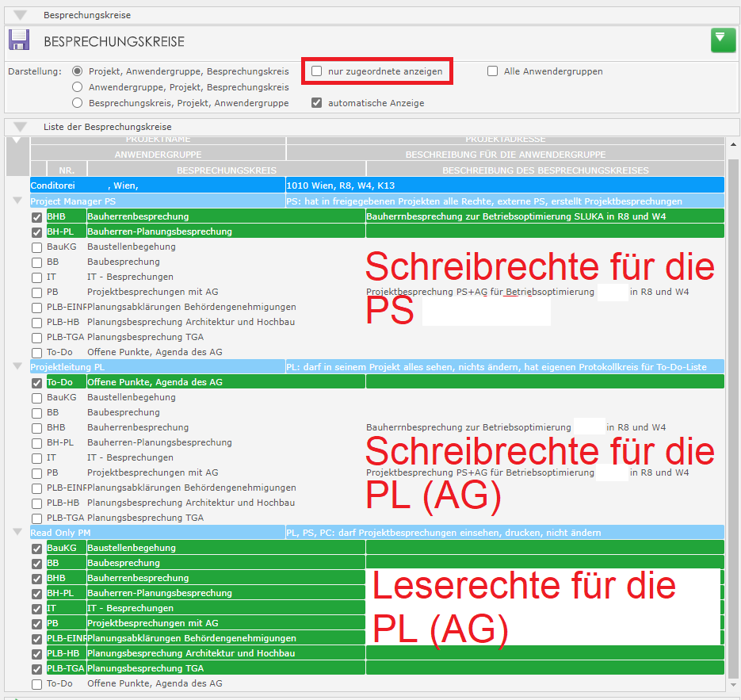Check BB Baubesprechung under Project Manager PS
The height and width of the screenshot is (700, 741).
(x=37, y=262)
